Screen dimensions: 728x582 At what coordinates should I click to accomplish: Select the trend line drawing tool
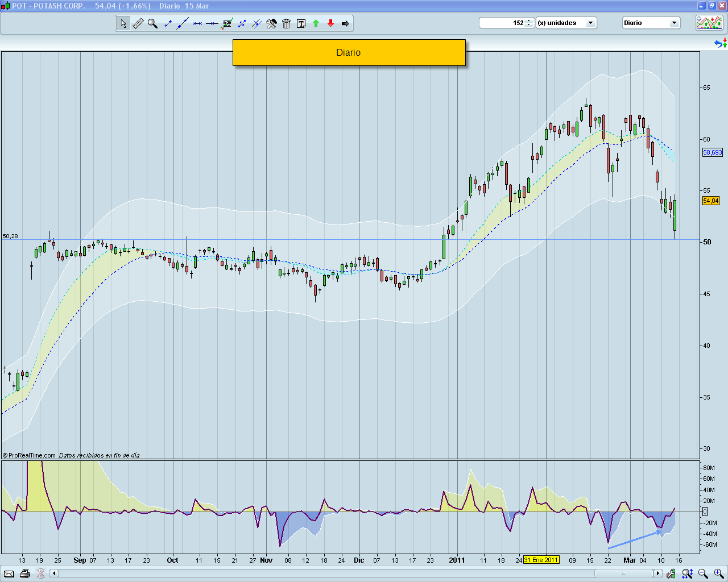(183, 23)
